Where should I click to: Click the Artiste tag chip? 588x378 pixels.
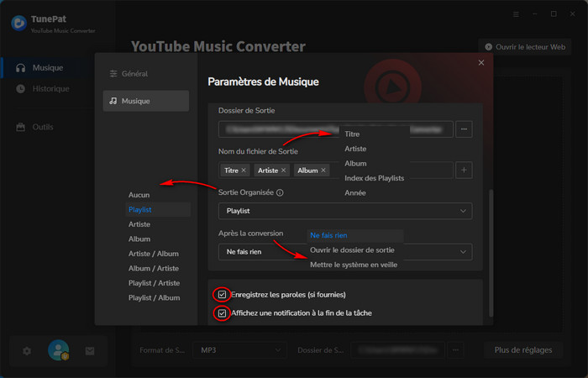pos(272,171)
